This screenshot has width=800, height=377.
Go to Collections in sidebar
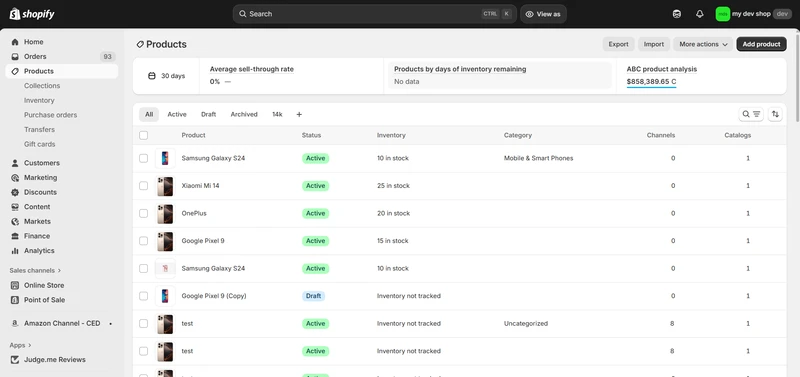tap(42, 86)
